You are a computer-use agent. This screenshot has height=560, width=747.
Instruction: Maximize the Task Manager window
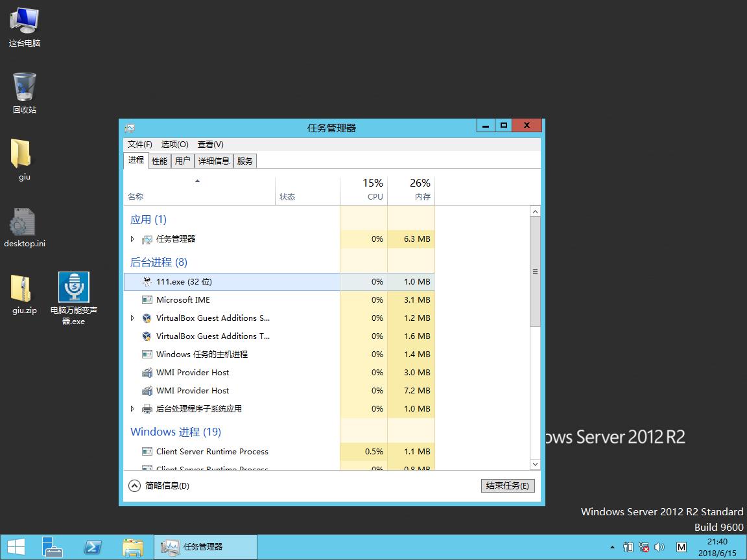pyautogui.click(x=504, y=125)
